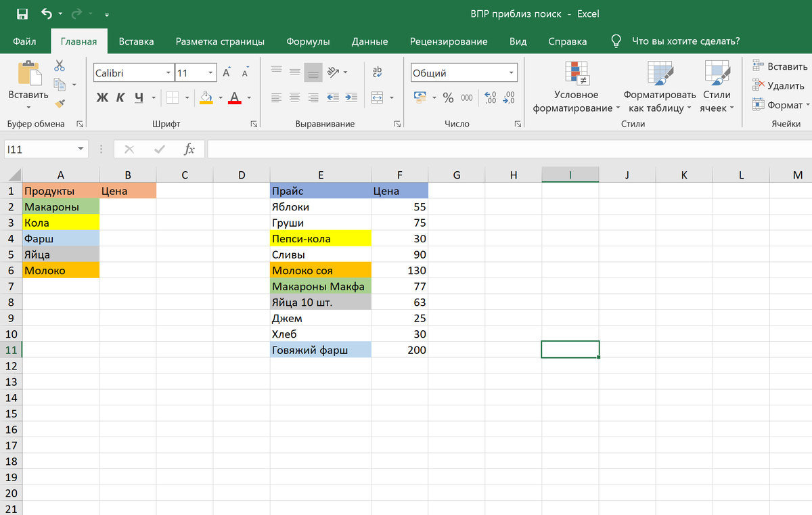Undo the last action in the quick access toolbar
This screenshot has width=812, height=515.
coord(46,14)
